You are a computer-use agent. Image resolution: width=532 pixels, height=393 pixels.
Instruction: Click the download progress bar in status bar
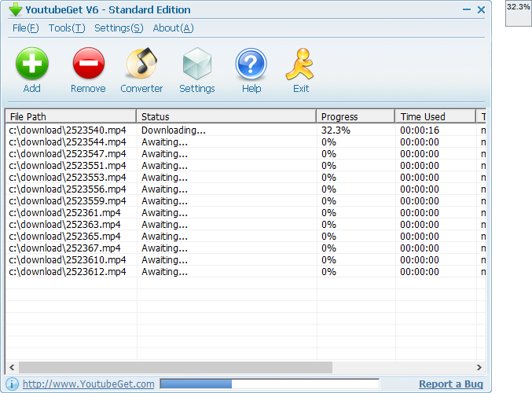click(x=270, y=384)
